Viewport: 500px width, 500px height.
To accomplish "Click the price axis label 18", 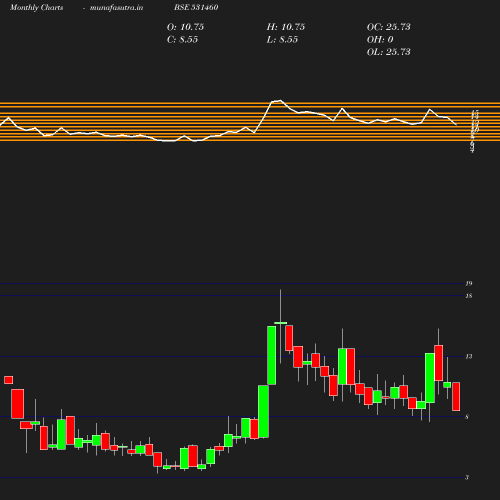I will click(x=469, y=296).
